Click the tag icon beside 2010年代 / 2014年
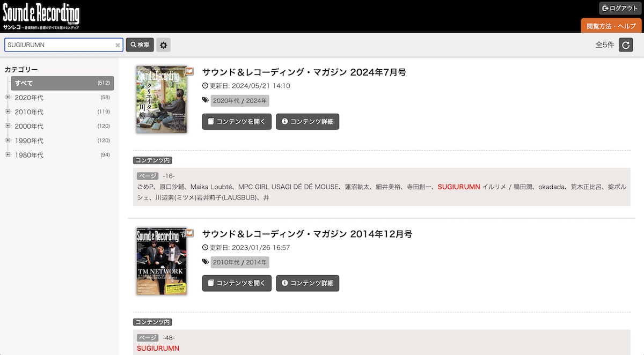Screen dimensions: 644x355 206,262
